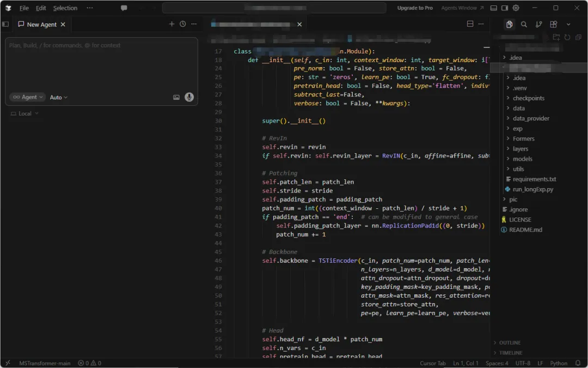Click the Upgrade to Pro button
The width and height of the screenshot is (588, 368).
click(415, 8)
